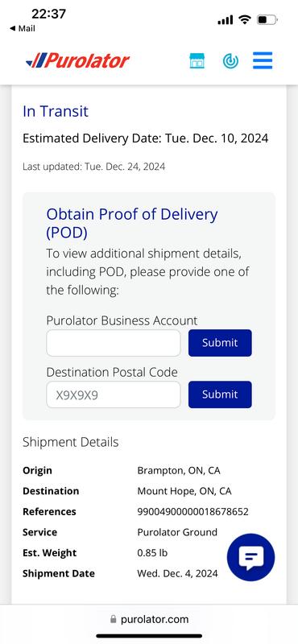Image resolution: width=298 pixels, height=644 pixels.
Task: Tap the references number 99004900000018678652
Action: point(192,512)
